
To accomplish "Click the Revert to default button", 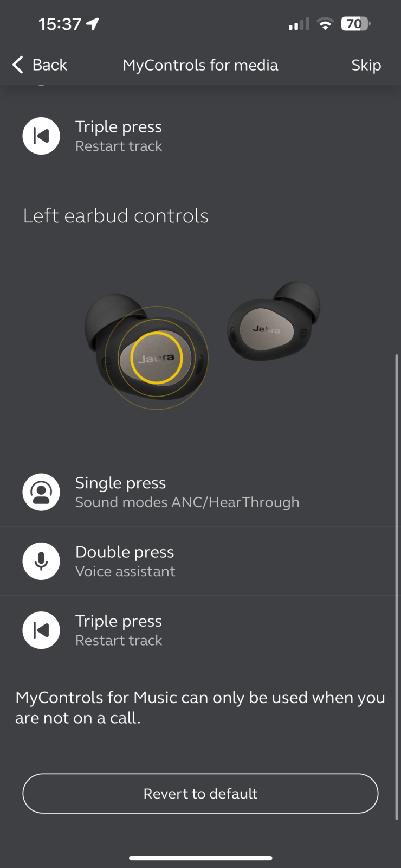I will pos(200,794).
